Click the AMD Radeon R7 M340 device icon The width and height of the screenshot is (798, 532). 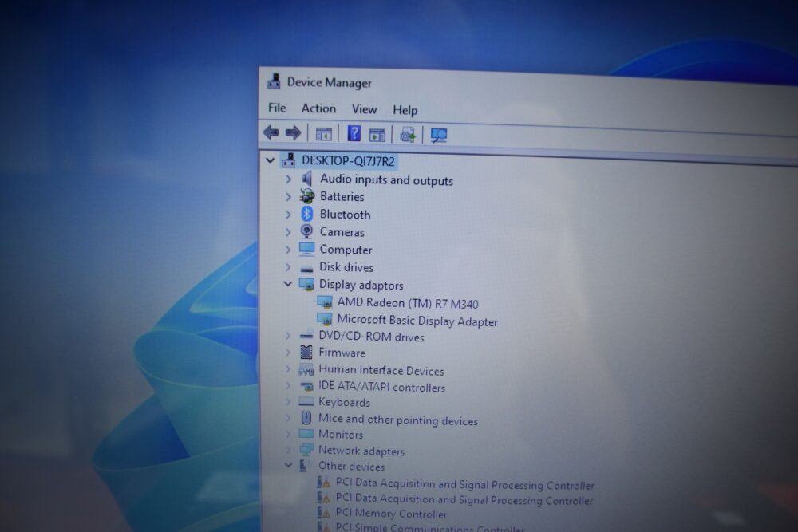(325, 302)
